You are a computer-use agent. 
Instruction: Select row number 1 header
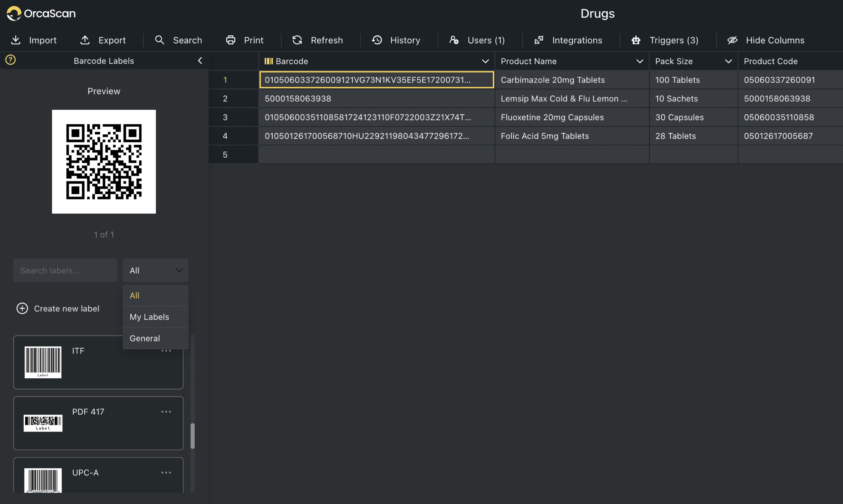coord(233,80)
